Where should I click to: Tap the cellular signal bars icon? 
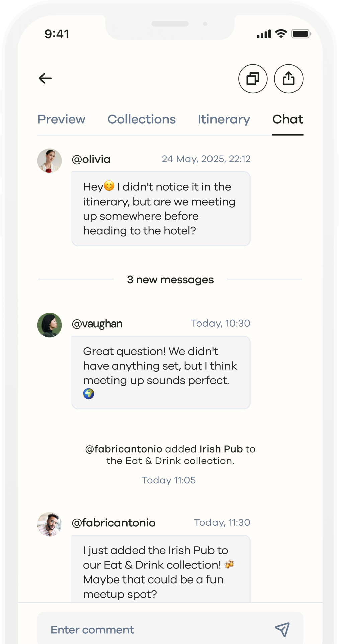(x=264, y=34)
